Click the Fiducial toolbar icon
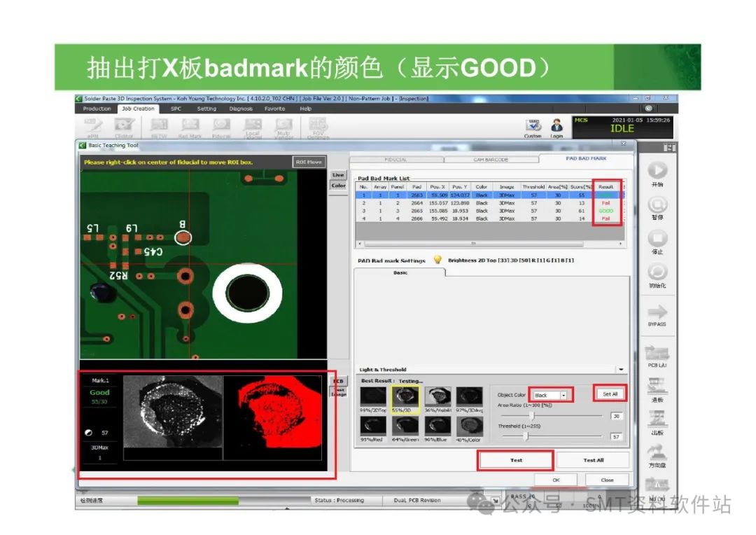This screenshot has height=535, width=756. (x=221, y=127)
